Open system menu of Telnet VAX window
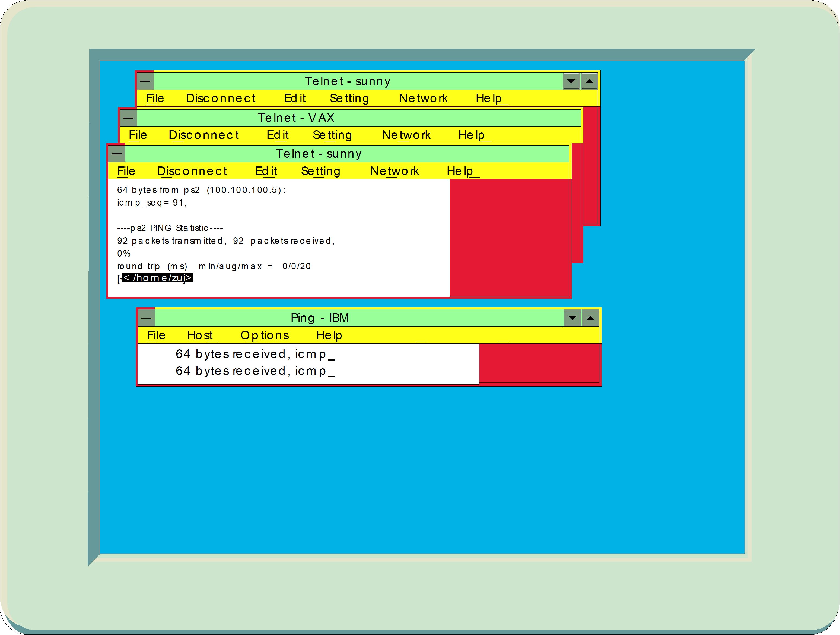 [128, 118]
